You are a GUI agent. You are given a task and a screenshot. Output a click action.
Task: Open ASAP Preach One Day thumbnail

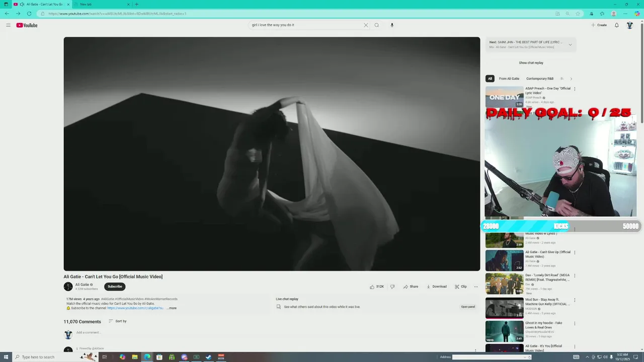(504, 97)
